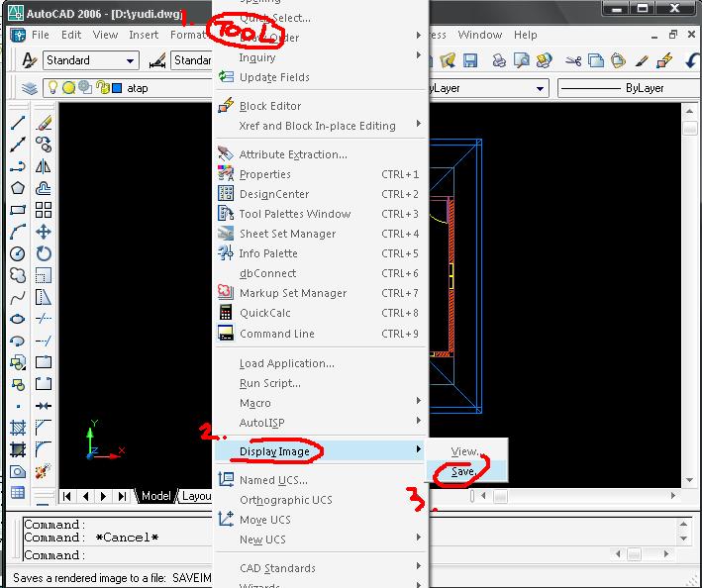This screenshot has width=702, height=588.
Task: Click the Cut scissors icon
Action: (x=573, y=60)
